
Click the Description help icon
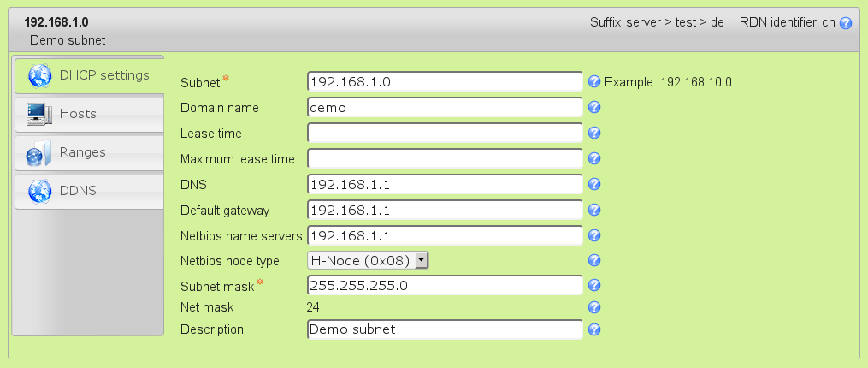click(594, 329)
